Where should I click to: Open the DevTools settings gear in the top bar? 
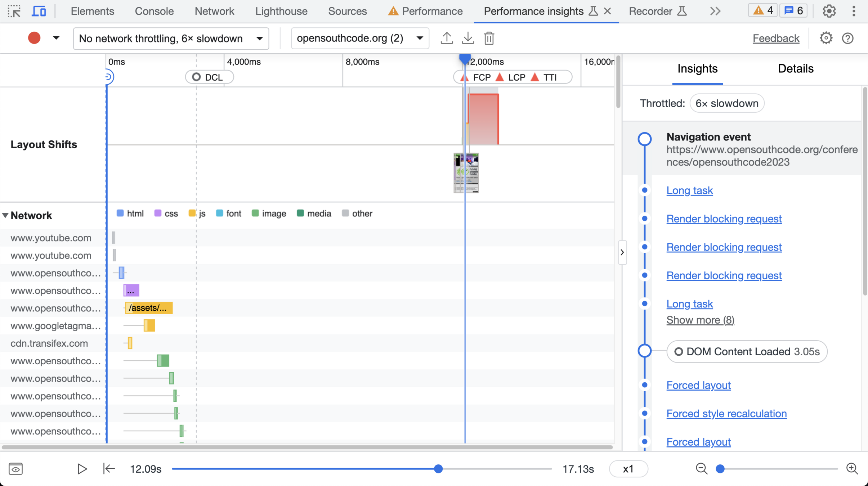[x=829, y=11]
